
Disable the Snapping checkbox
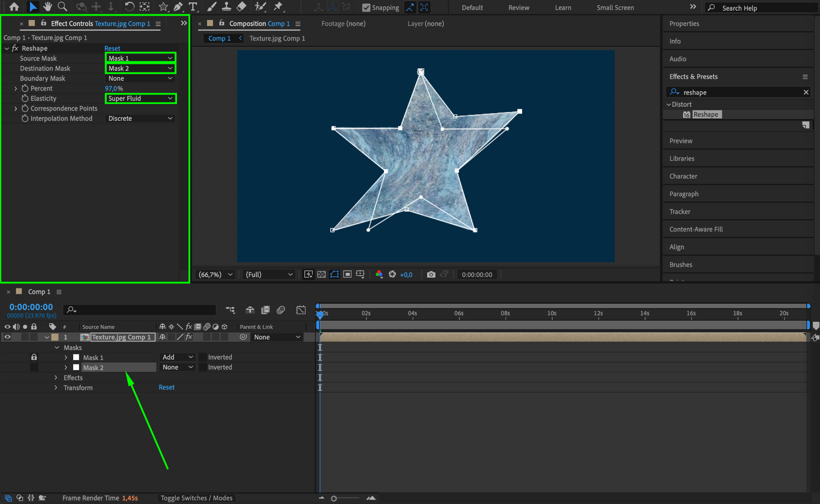[x=366, y=8]
